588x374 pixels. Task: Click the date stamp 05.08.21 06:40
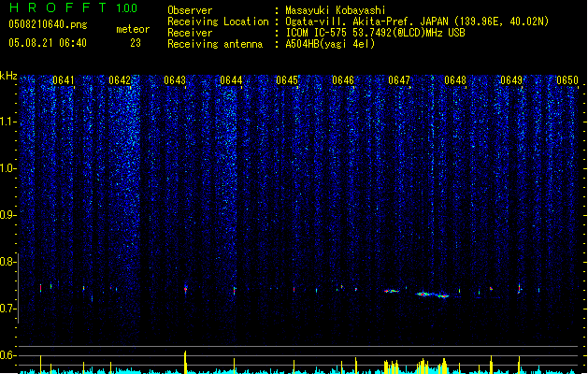pos(48,43)
